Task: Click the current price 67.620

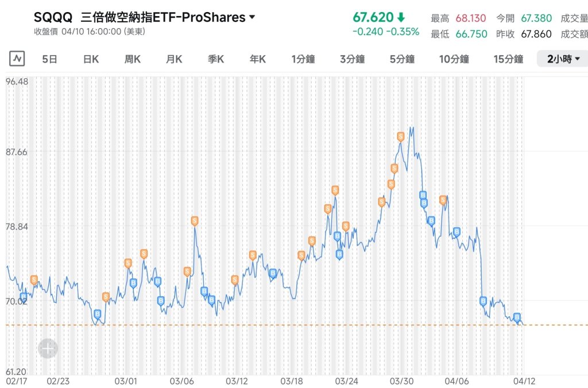Action: pos(373,17)
